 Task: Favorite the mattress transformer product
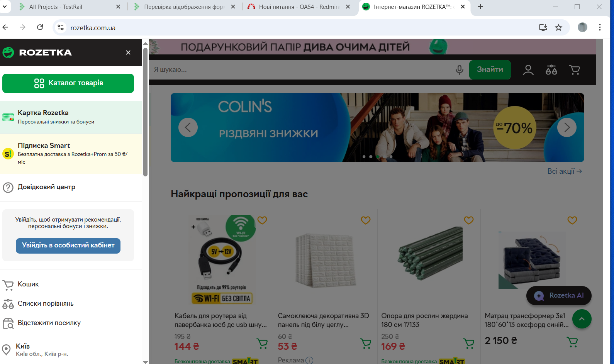coord(572,220)
